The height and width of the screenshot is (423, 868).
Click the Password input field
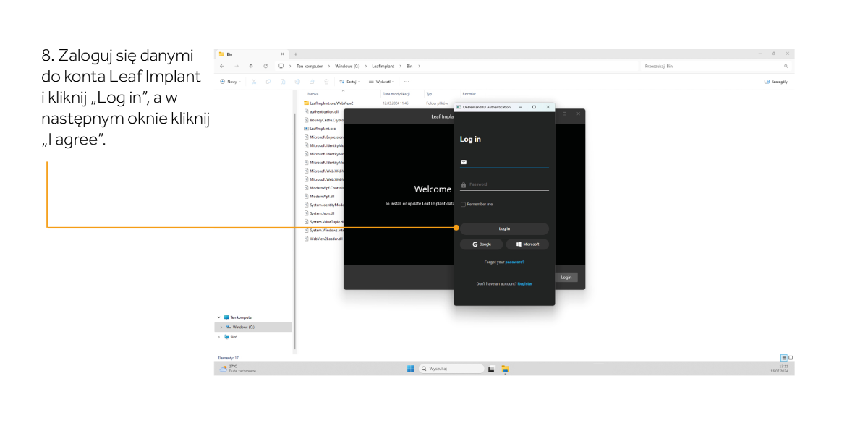[x=504, y=184]
